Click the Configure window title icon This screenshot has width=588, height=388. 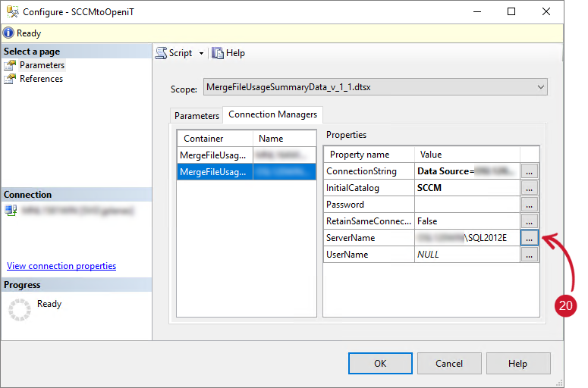[x=12, y=11]
